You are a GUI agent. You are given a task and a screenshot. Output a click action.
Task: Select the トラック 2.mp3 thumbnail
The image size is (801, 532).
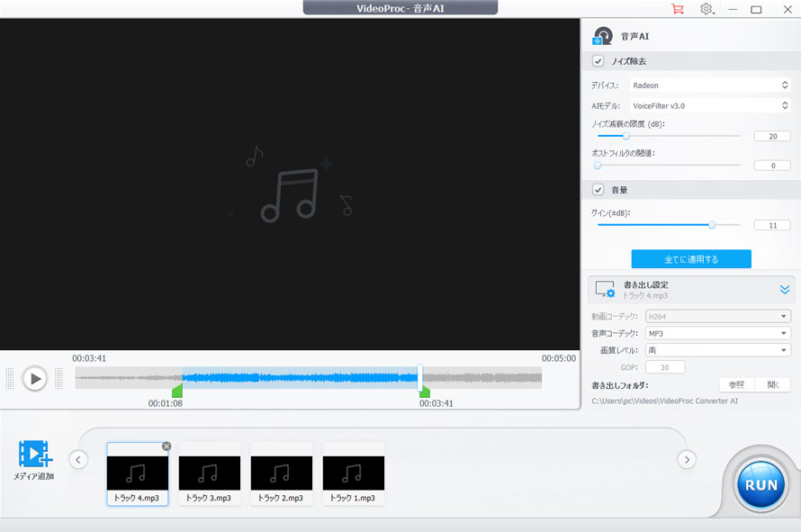(282, 473)
